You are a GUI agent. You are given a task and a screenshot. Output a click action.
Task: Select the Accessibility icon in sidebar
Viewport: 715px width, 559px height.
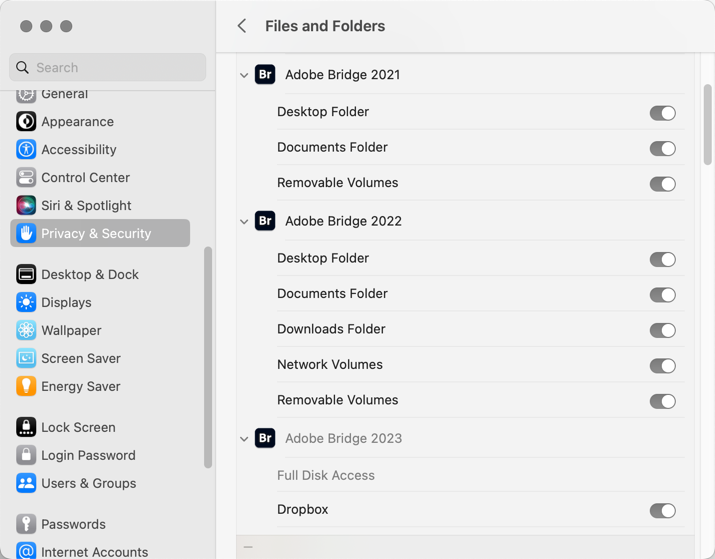(26, 150)
